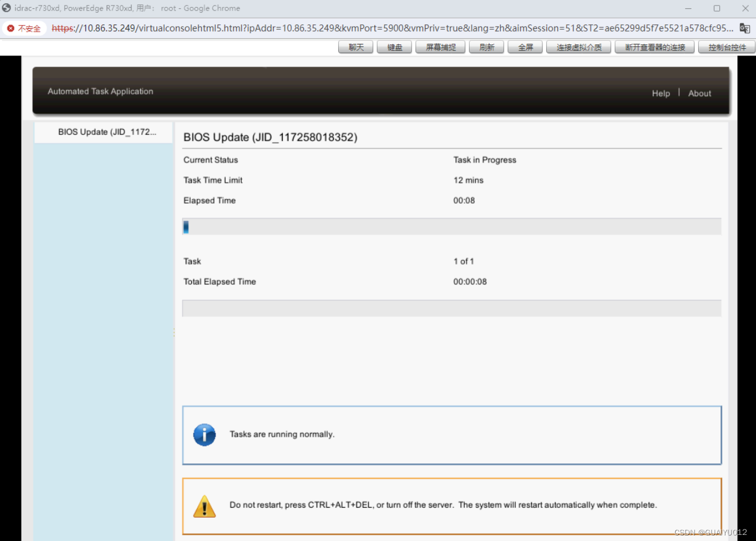Click the '00:00:08' total elapsed value

470,282
